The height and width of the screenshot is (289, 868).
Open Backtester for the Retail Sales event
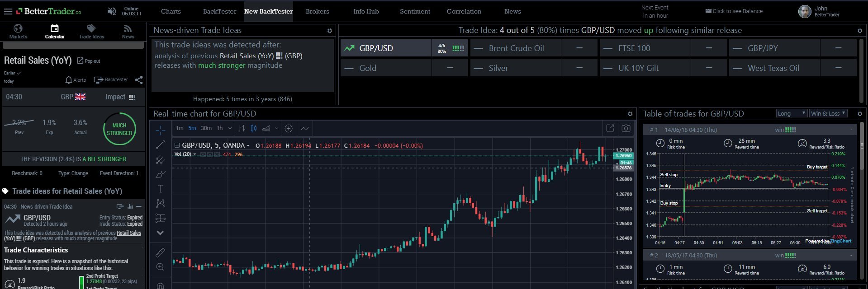pos(111,80)
